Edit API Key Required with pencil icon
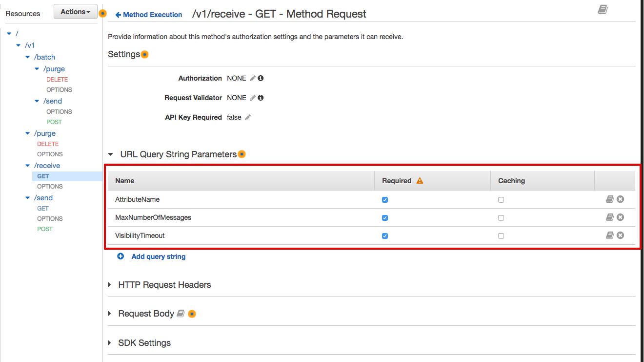 248,117
